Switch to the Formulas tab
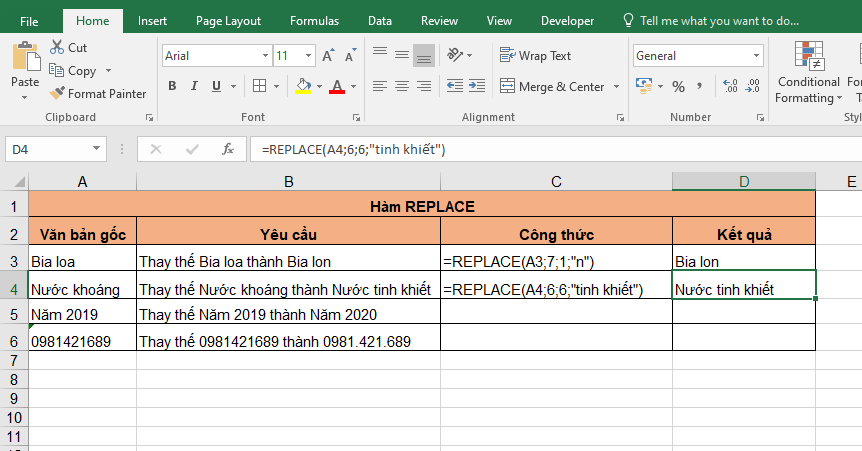 314,21
